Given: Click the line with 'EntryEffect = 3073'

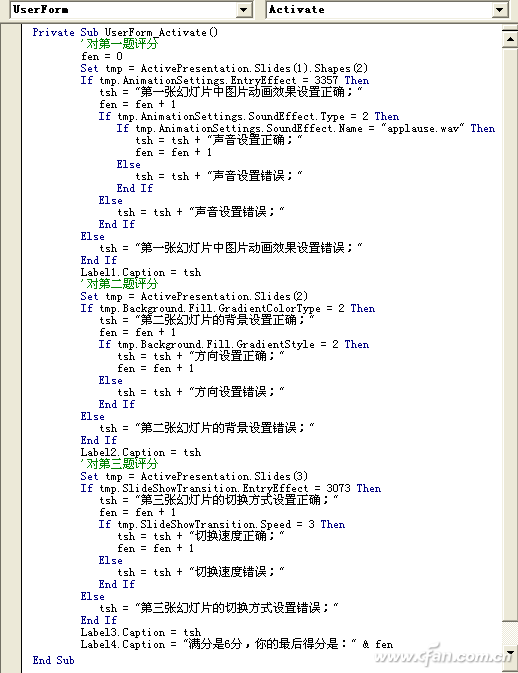Looking at the screenshot, I should [230, 488].
